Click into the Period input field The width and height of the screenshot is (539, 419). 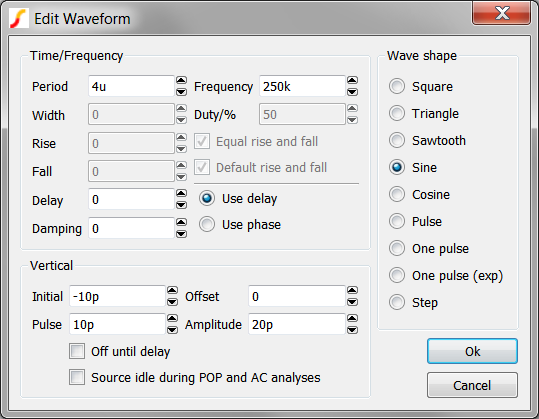click(131, 86)
